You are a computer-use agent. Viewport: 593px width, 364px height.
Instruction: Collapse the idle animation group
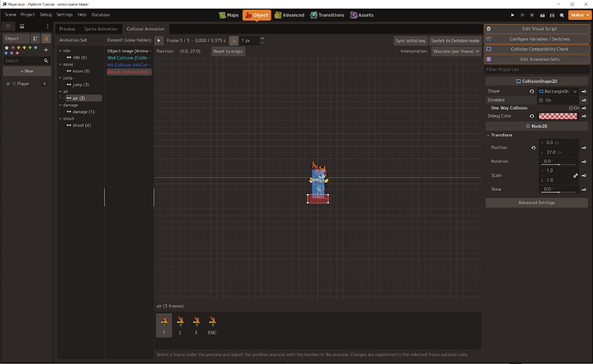click(60, 51)
